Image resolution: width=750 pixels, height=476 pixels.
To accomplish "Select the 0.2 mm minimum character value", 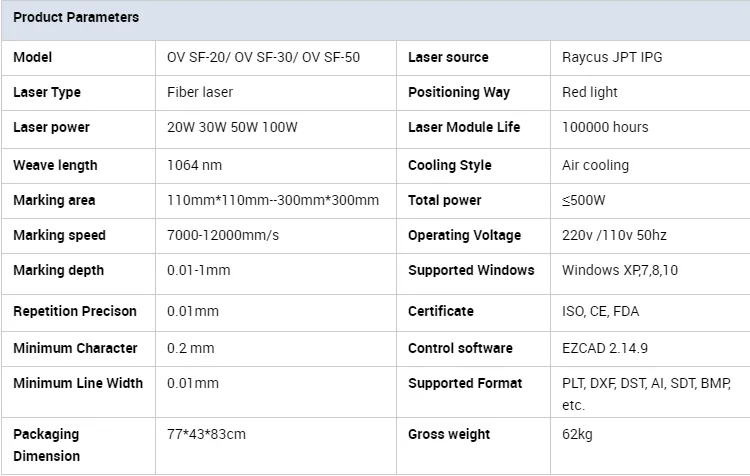I will click(x=190, y=348).
